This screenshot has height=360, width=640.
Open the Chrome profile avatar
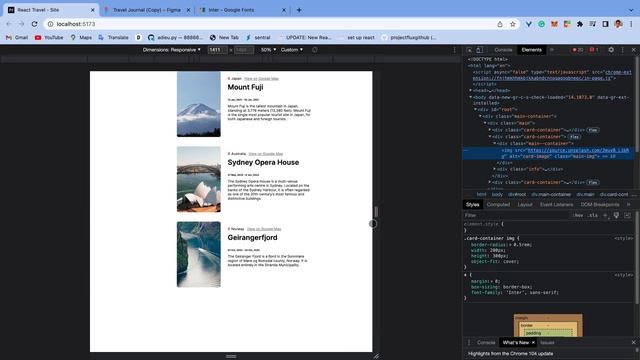tap(618, 24)
